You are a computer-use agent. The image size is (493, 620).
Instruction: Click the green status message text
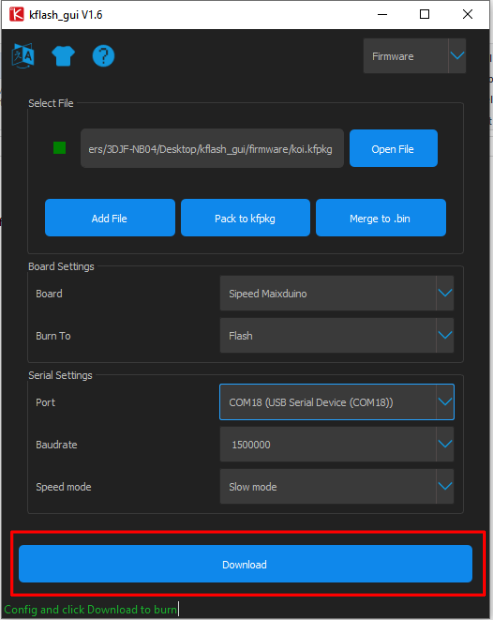click(90, 609)
